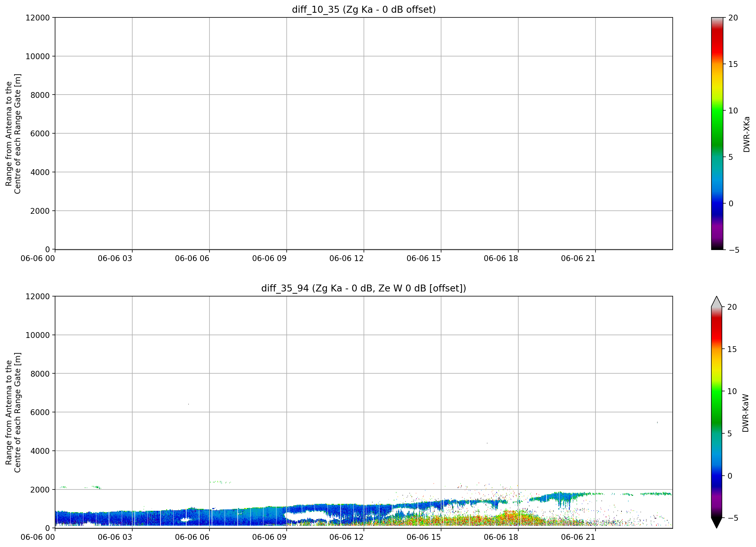
Task: Click the 06-06 18 label under top plot
Action: [x=501, y=259]
